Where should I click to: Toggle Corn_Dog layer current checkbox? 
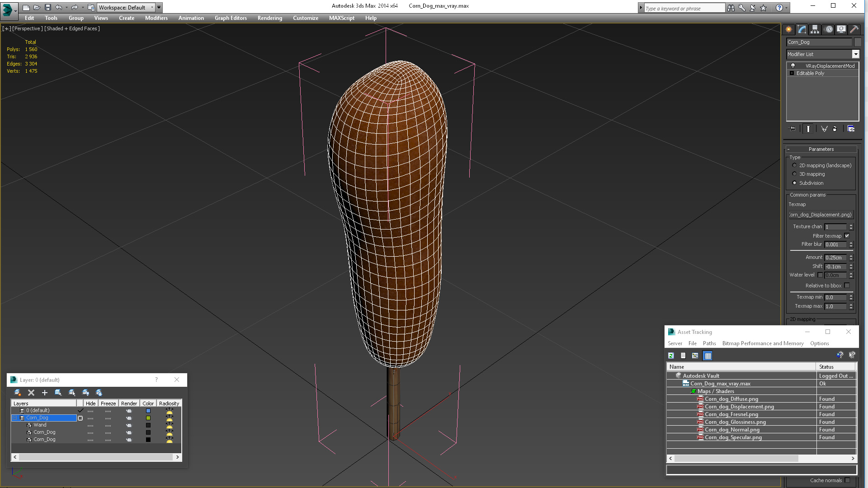(x=80, y=418)
